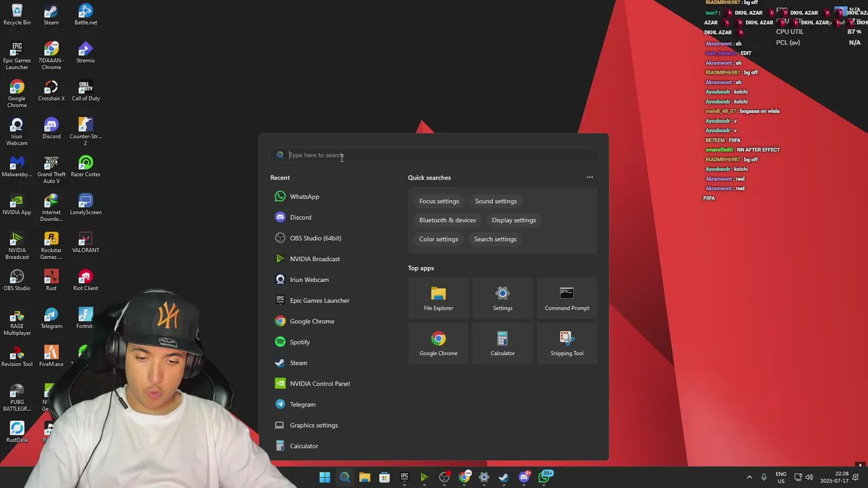Open Calculator tile under Top apps
Image resolution: width=868 pixels, height=488 pixels.
click(x=502, y=344)
